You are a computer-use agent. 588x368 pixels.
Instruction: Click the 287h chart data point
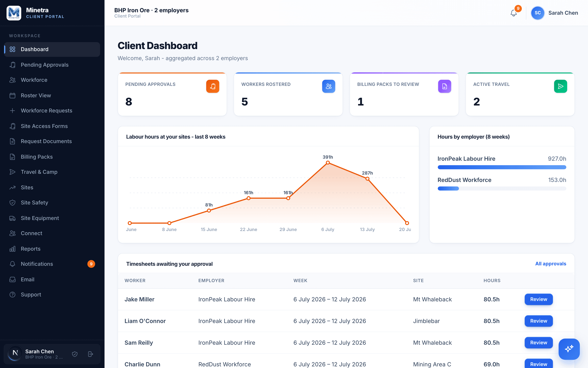(x=367, y=179)
